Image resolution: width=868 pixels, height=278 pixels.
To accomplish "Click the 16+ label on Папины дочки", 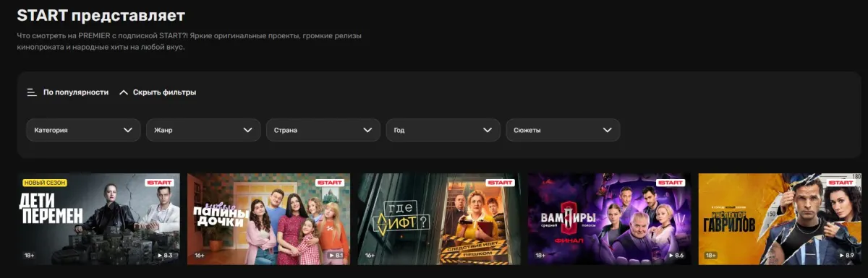I will tap(200, 256).
